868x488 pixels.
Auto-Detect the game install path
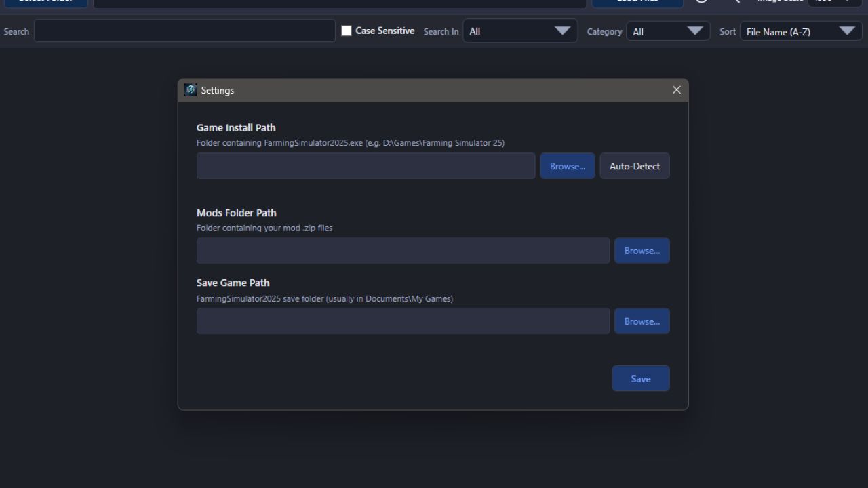pyautogui.click(x=634, y=165)
